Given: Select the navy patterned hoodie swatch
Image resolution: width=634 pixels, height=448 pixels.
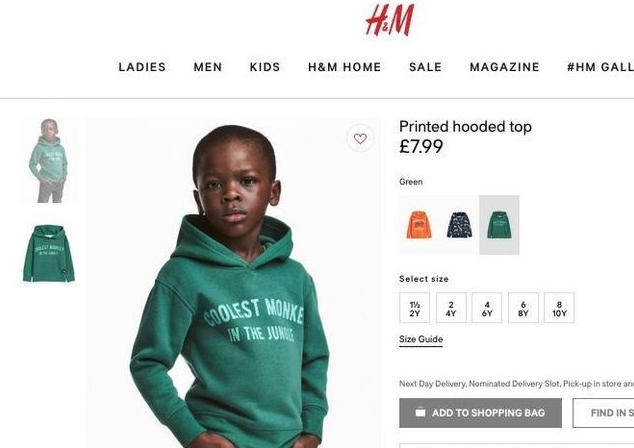Looking at the screenshot, I should point(459,225).
